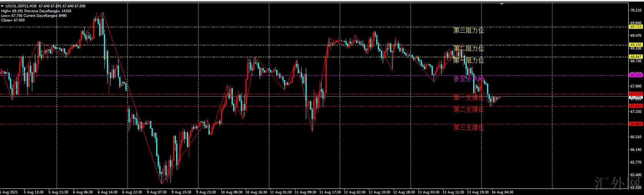
Task: Select the 第三阻力位 text label
Action: click(x=468, y=30)
